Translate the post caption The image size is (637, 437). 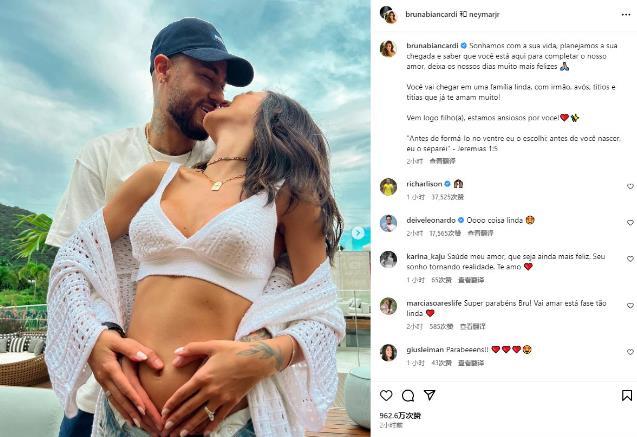[442, 161]
